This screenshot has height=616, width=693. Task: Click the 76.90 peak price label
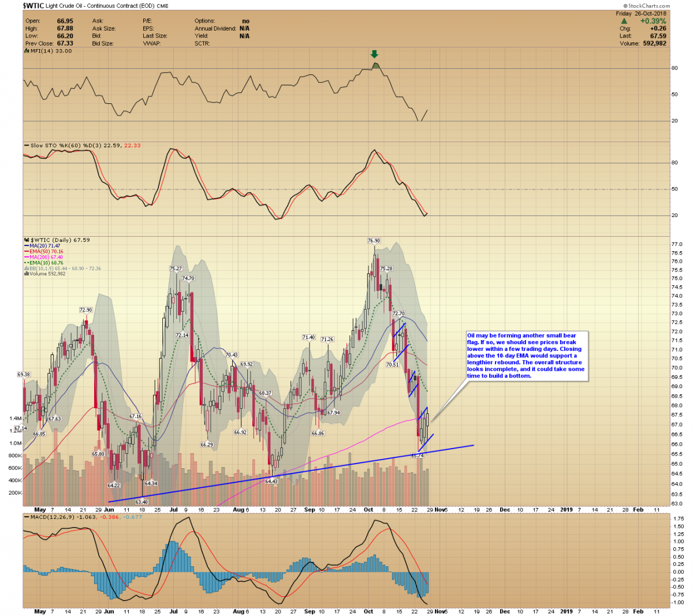[x=374, y=240]
